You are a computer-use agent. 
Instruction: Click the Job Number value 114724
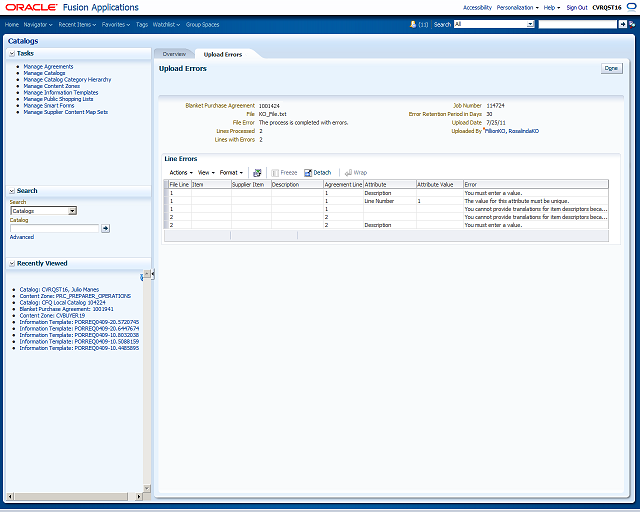coord(496,105)
